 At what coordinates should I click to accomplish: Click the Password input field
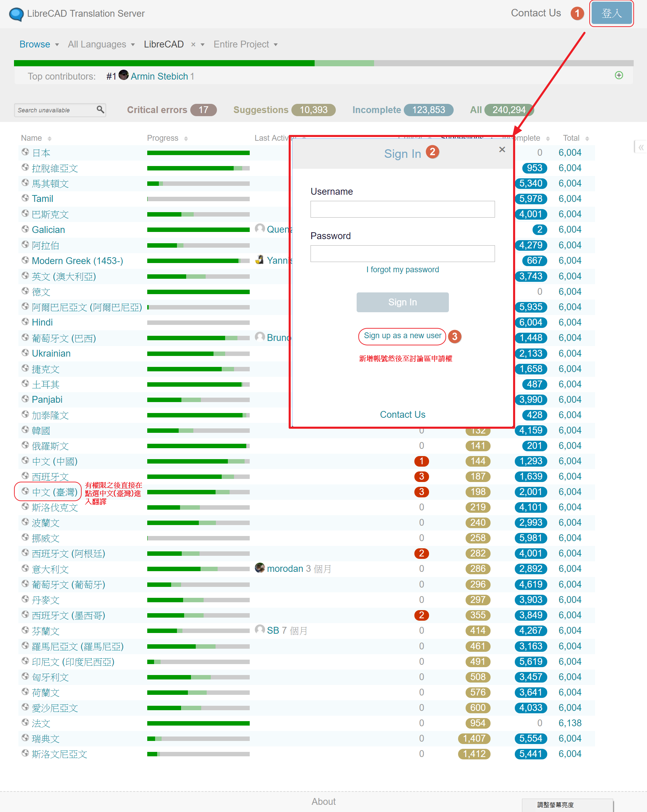click(403, 253)
